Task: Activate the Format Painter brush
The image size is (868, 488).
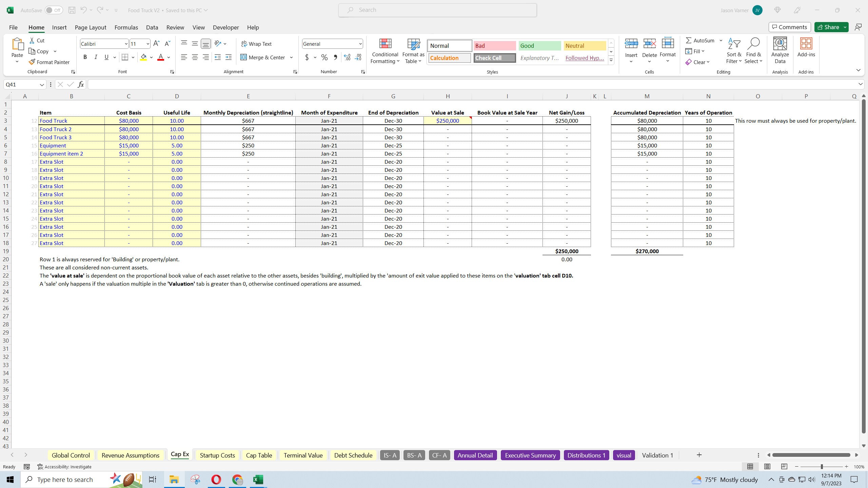Action: click(x=49, y=62)
